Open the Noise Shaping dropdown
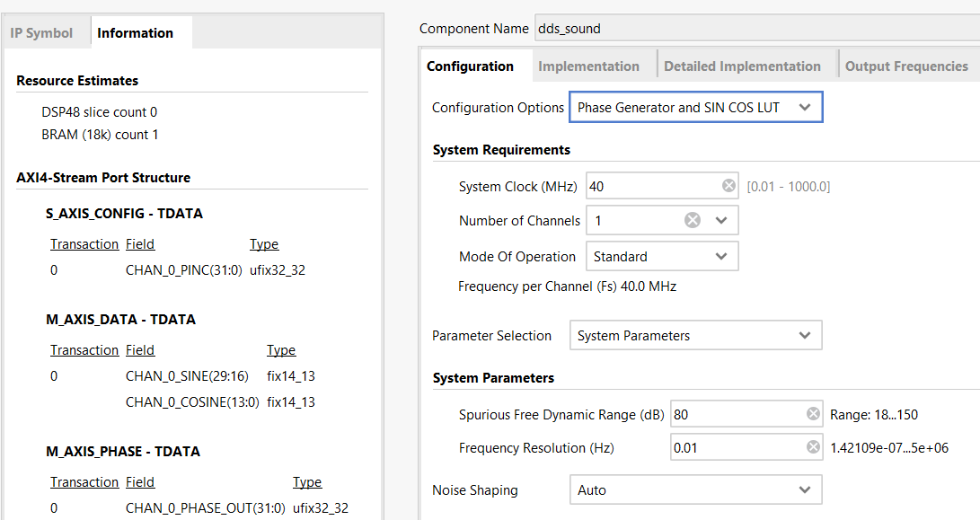Image resolution: width=980 pixels, height=520 pixels. (695, 489)
